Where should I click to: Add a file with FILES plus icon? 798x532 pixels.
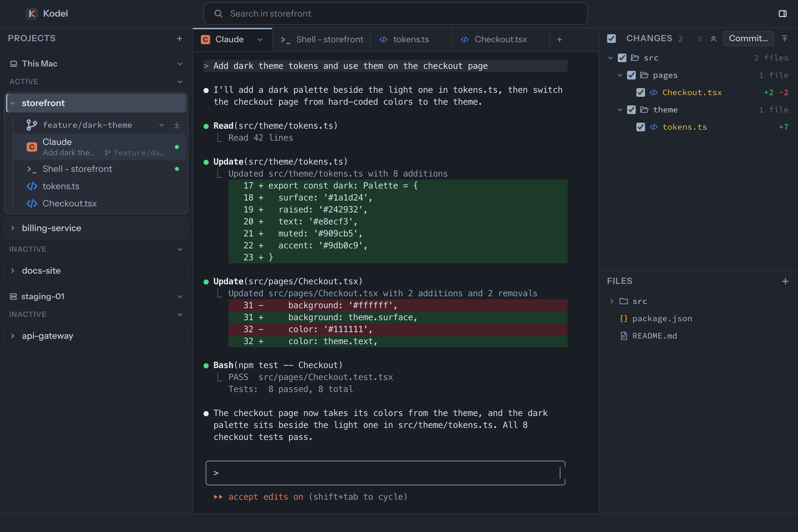coord(785,281)
